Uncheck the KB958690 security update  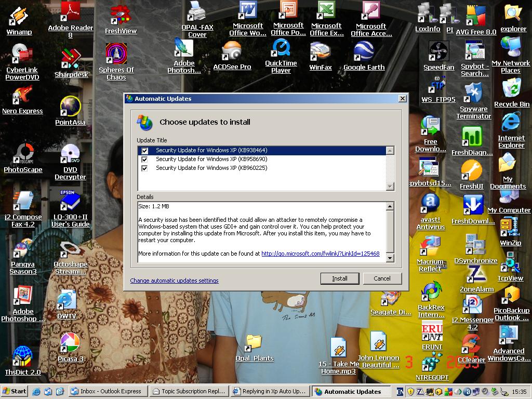(x=145, y=159)
